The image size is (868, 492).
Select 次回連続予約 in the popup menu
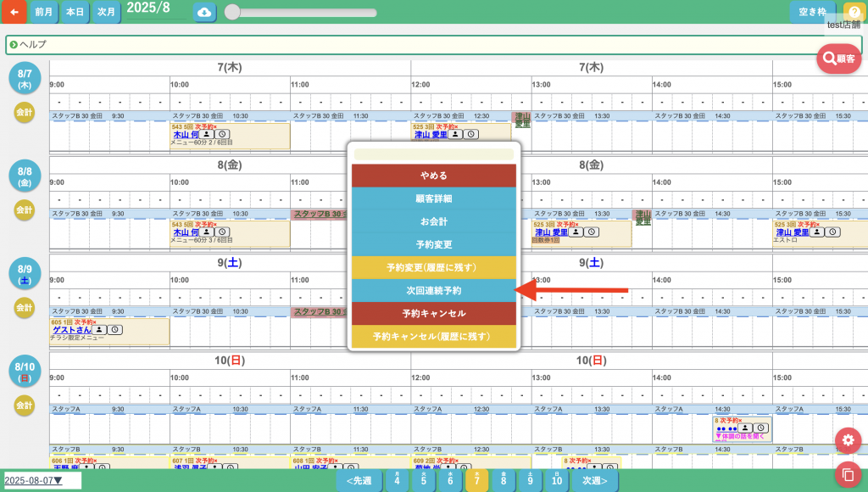pos(434,291)
